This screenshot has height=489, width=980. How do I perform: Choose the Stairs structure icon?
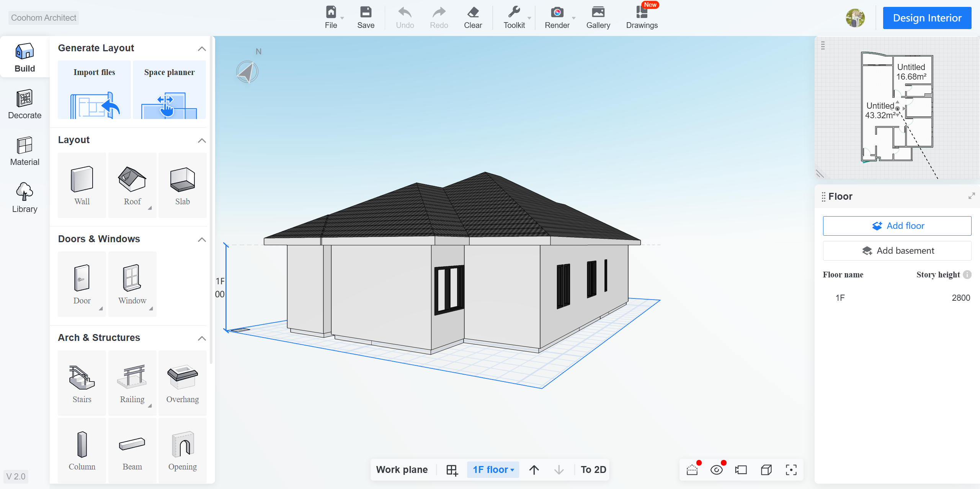pyautogui.click(x=82, y=383)
